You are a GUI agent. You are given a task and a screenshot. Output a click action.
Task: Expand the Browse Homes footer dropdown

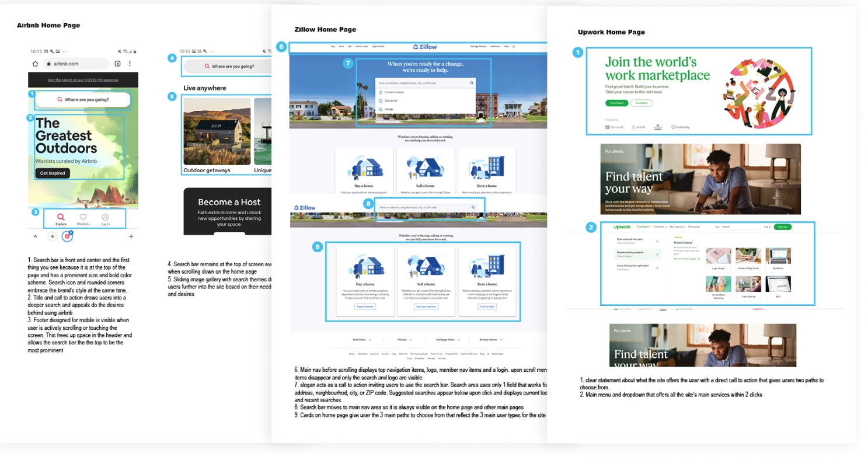click(x=491, y=340)
